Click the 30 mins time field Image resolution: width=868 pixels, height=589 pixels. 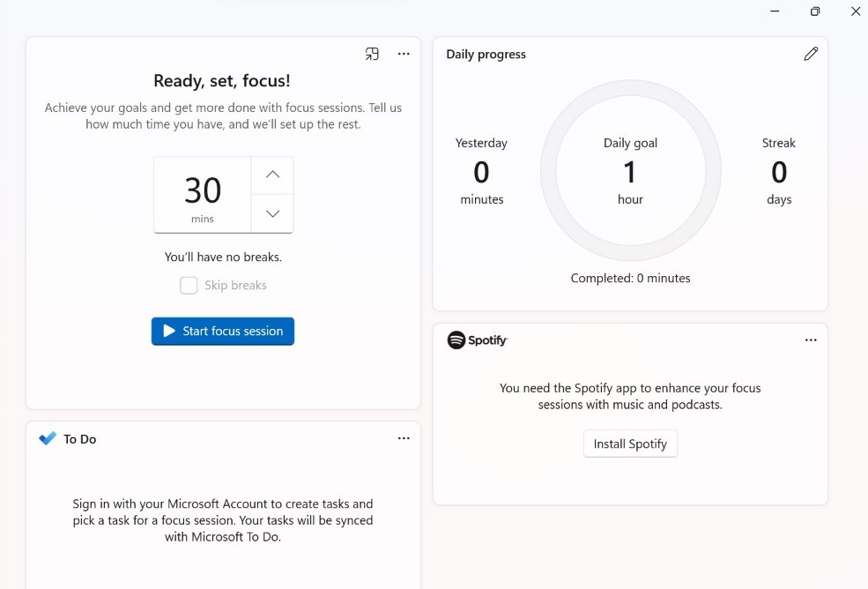coord(203,195)
